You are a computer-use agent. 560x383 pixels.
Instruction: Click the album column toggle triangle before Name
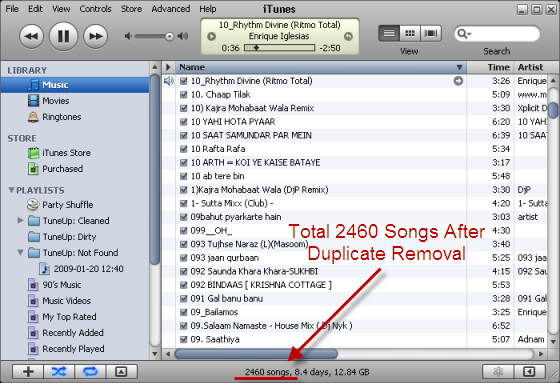click(168, 67)
